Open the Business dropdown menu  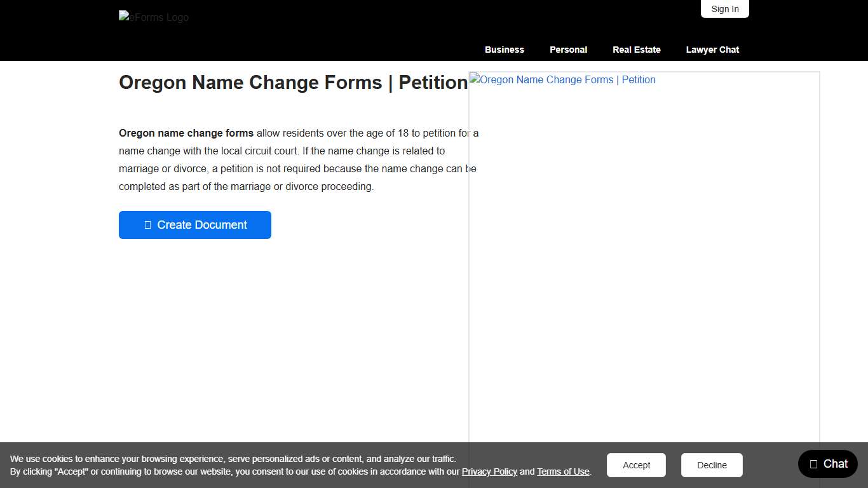[x=504, y=50]
